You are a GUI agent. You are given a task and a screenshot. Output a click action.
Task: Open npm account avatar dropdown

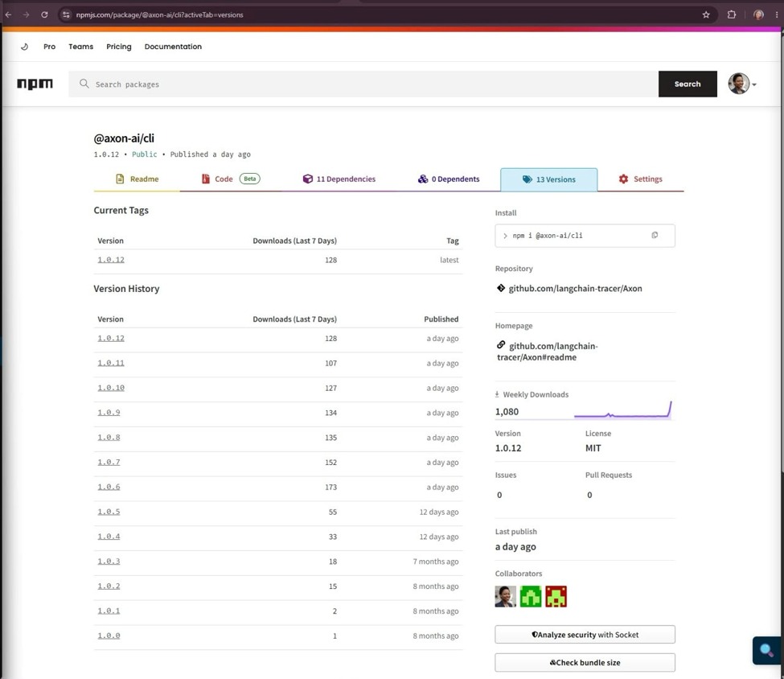pos(742,84)
